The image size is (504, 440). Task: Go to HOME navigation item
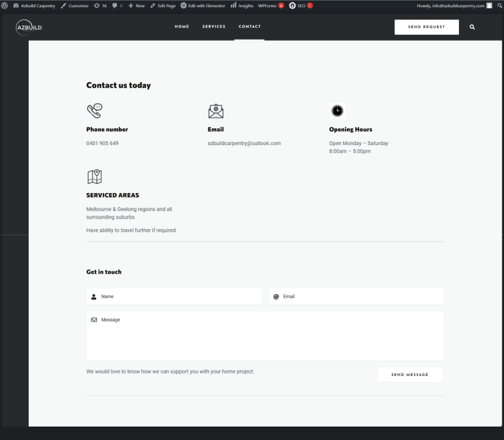(x=182, y=27)
